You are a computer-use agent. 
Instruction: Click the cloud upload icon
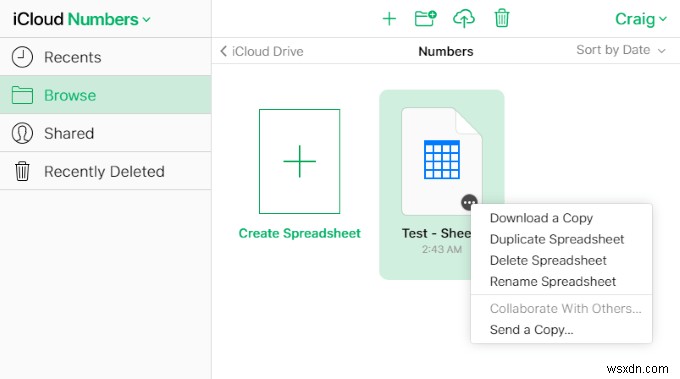(x=464, y=19)
